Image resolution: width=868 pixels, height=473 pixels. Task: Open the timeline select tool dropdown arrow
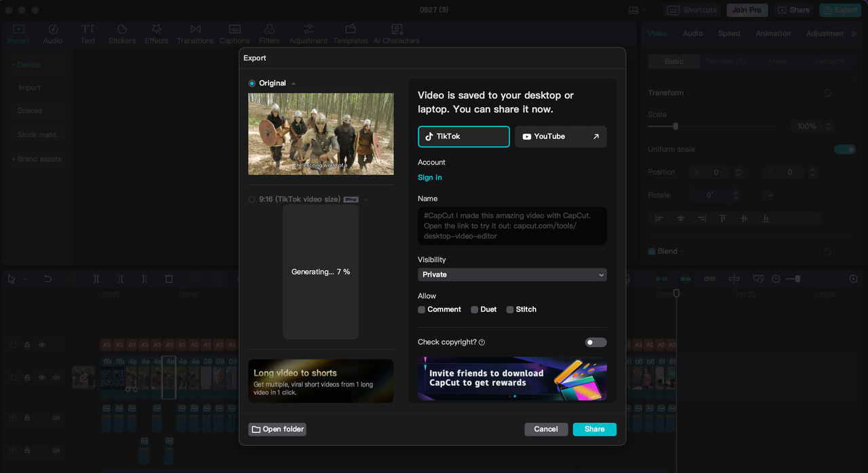pyautogui.click(x=26, y=279)
